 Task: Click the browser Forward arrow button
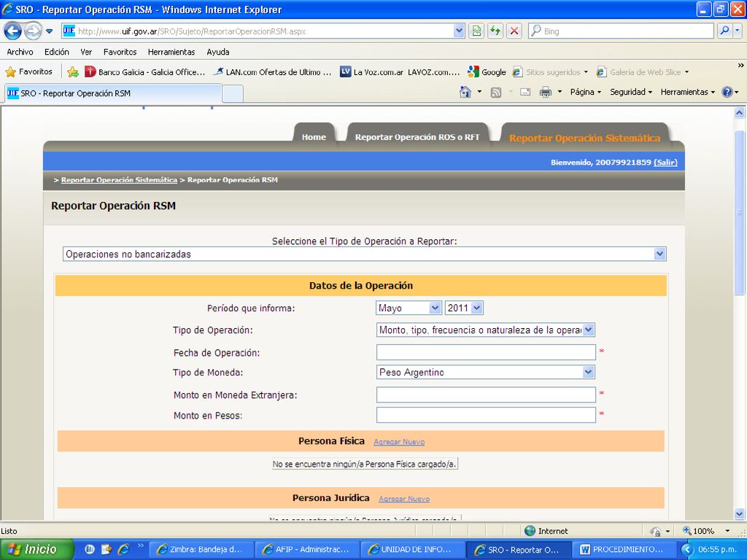click(32, 31)
